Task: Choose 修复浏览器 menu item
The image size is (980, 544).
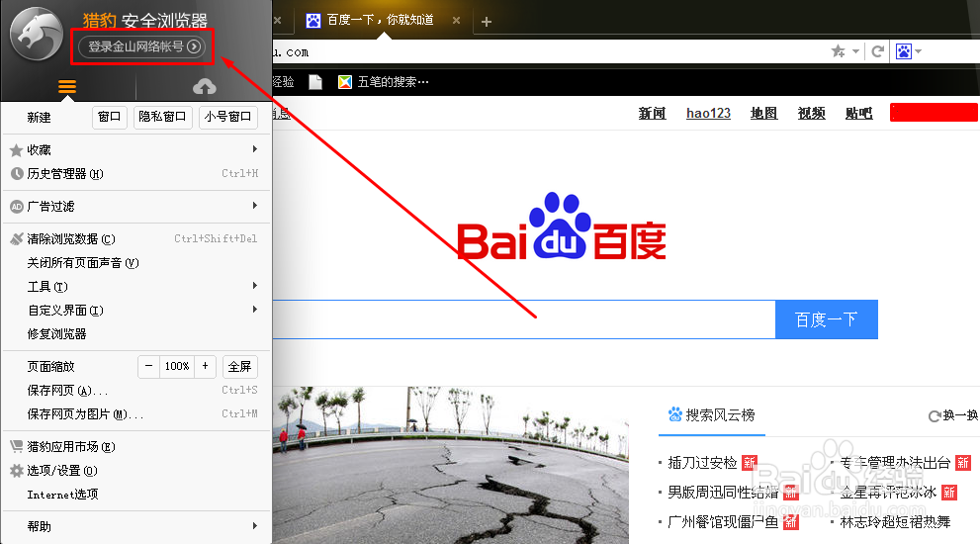Action: (136, 334)
